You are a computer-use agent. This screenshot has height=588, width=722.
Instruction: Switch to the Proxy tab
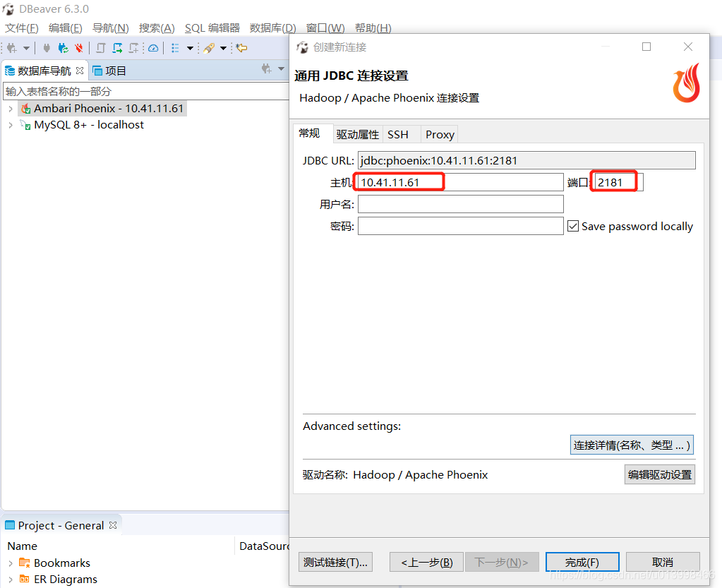440,134
